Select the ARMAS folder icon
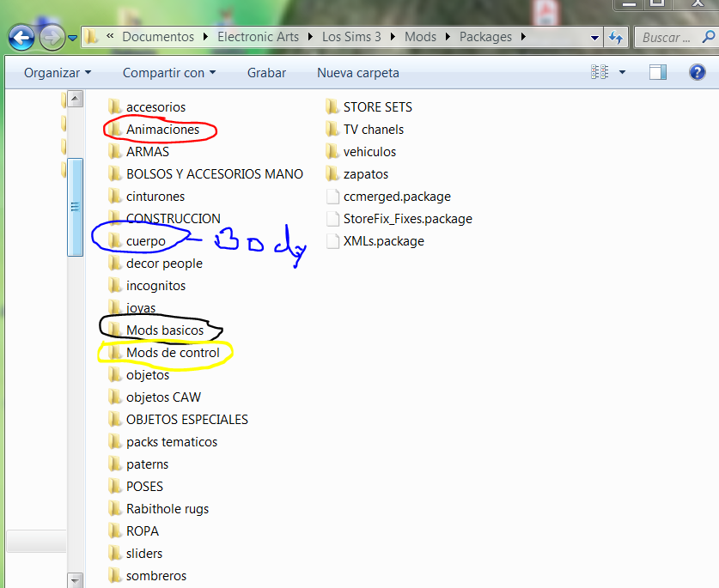719x588 pixels. tap(114, 152)
